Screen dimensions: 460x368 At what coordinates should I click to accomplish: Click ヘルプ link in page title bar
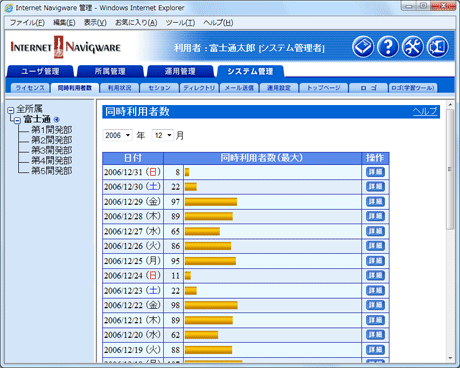425,111
